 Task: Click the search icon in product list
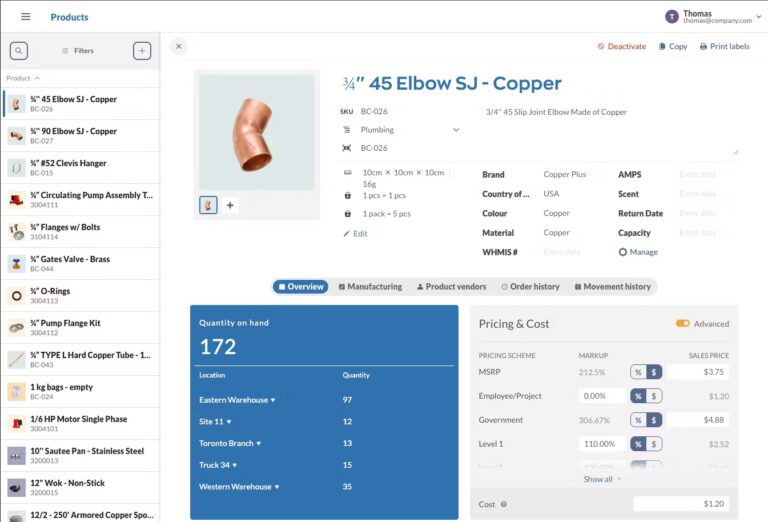pos(19,50)
